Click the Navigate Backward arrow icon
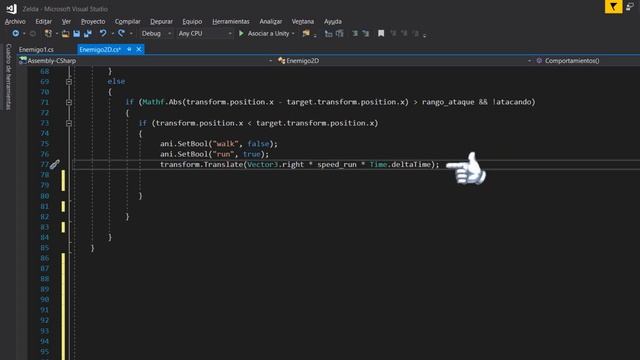This screenshot has height=360, width=640. coord(16,33)
